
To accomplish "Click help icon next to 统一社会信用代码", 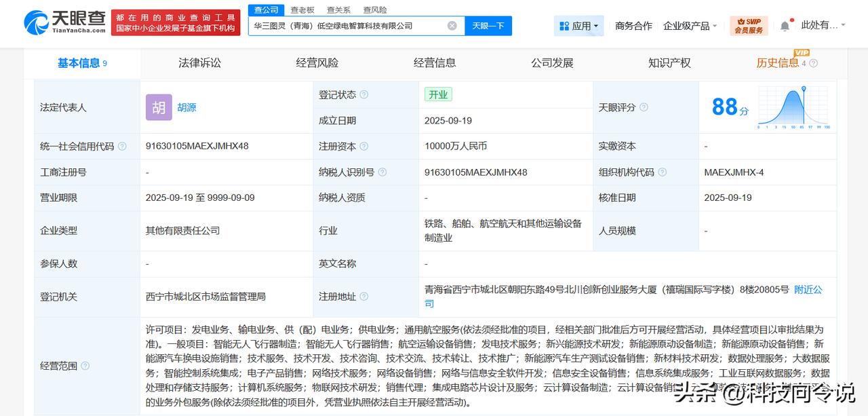I will point(122,146).
